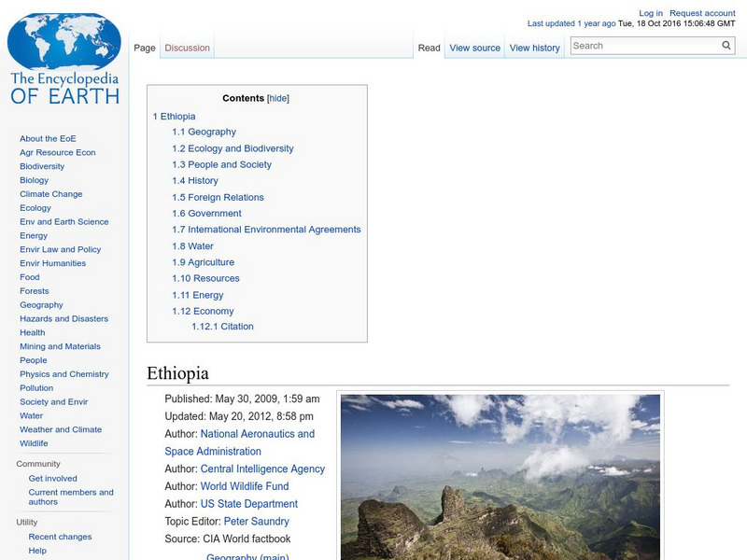Open the View source tab
747x560 pixels.
(x=474, y=47)
